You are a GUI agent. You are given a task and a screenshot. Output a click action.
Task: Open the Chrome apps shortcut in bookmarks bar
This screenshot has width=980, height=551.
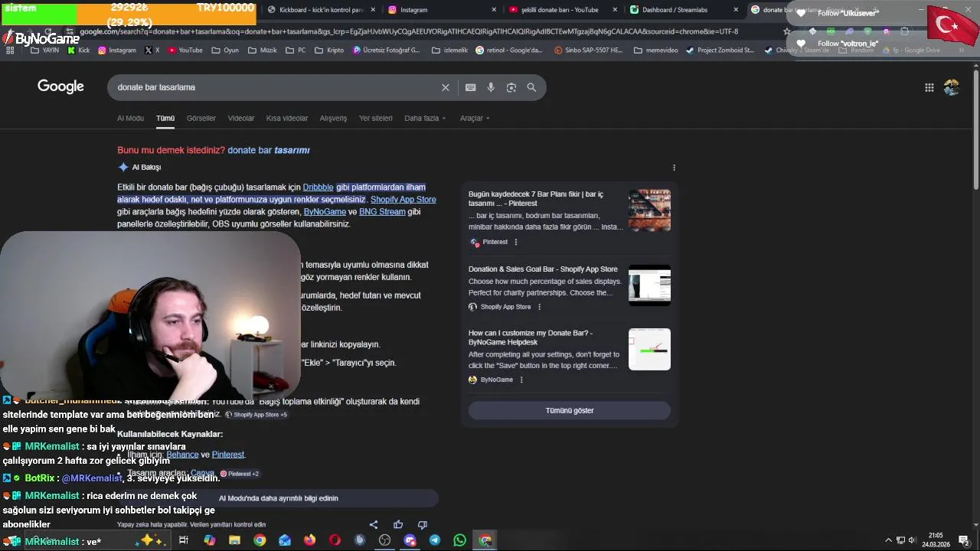pos(10,50)
